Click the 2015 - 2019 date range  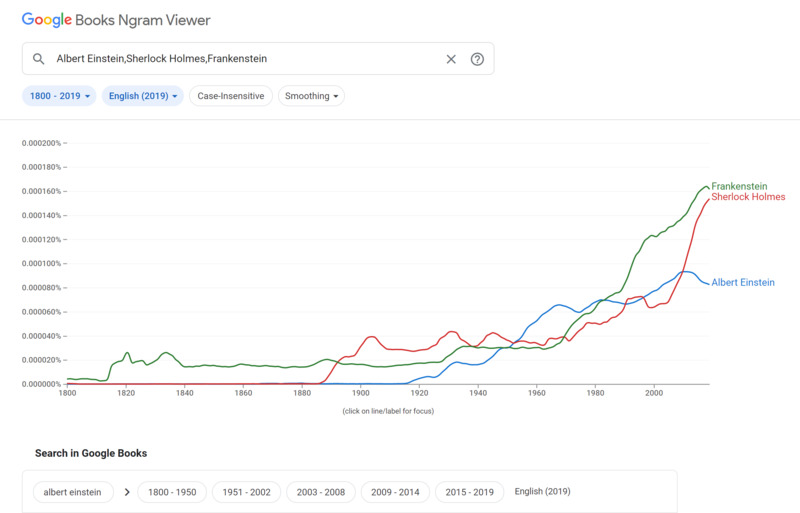(x=468, y=492)
